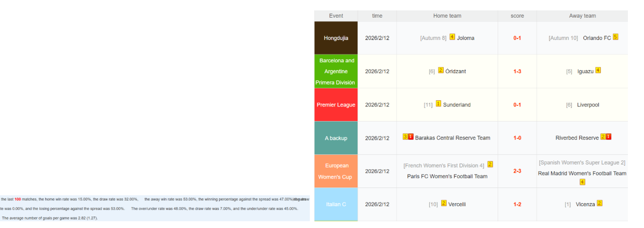Click yellow card badge under Real Madrid Women's
The width and height of the screenshot is (644, 228).
[x=582, y=182]
